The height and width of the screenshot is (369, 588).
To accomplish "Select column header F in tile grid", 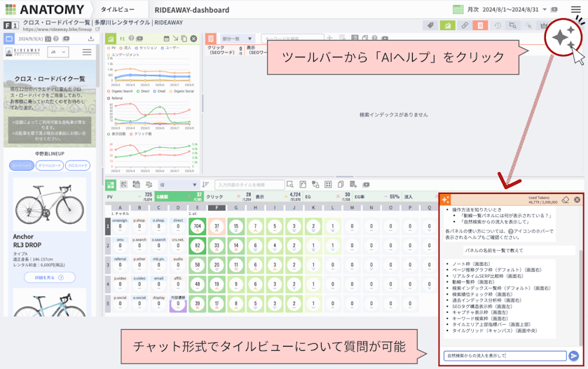I will pos(217,207).
